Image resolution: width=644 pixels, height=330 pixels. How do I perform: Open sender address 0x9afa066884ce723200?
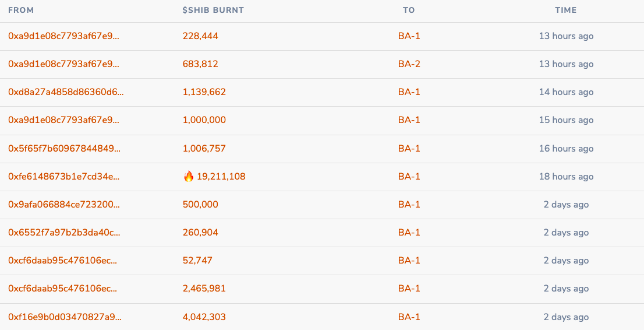click(x=64, y=205)
